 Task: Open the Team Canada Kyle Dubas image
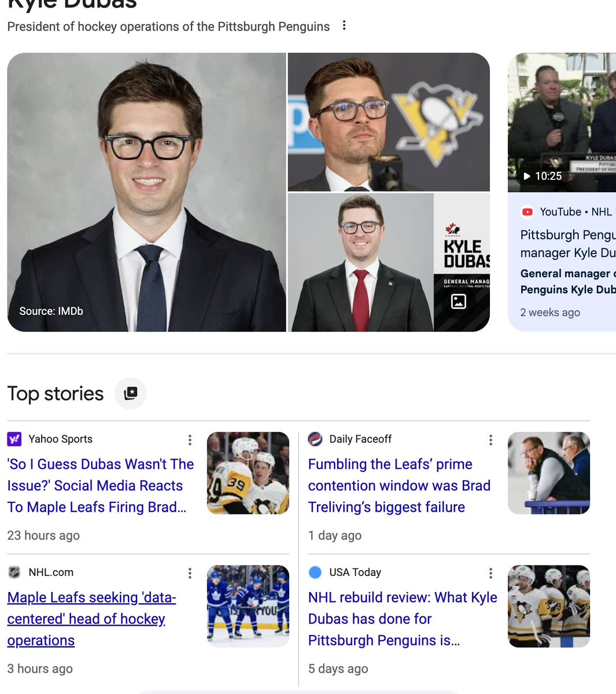[389, 262]
